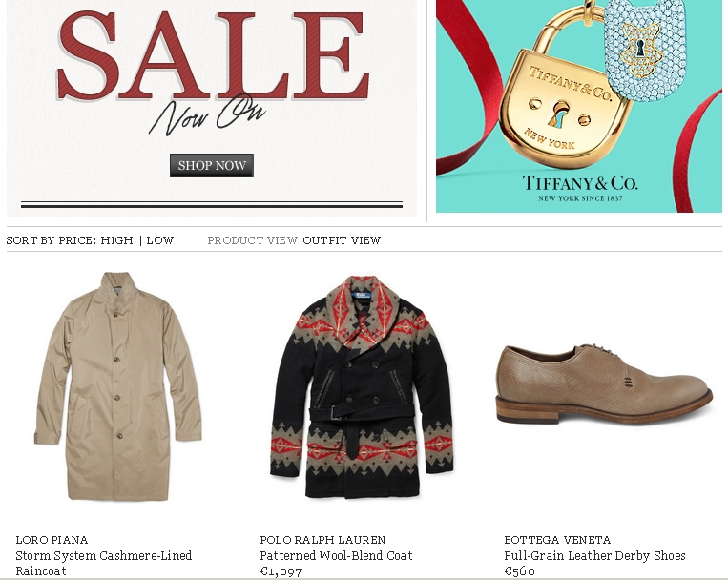This screenshot has width=728, height=580.
Task: Open Patterned Wool-Blend Coat title link
Action: tap(336, 555)
